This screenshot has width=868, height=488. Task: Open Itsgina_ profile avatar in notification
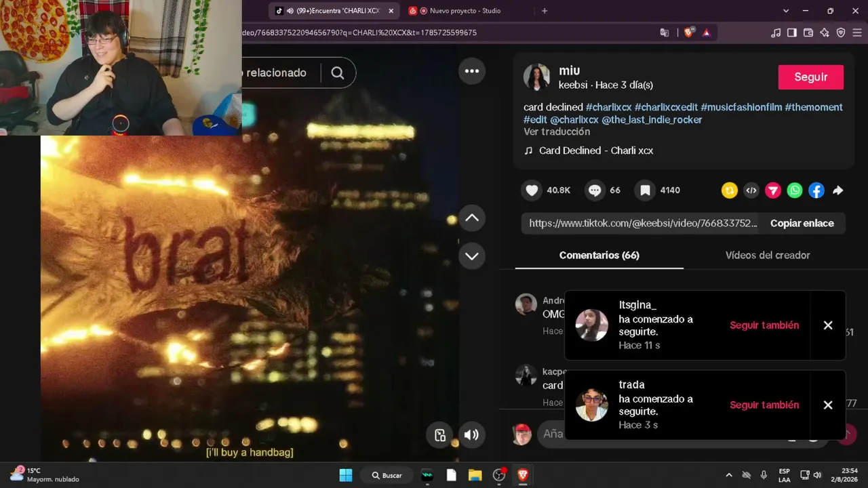(592, 325)
